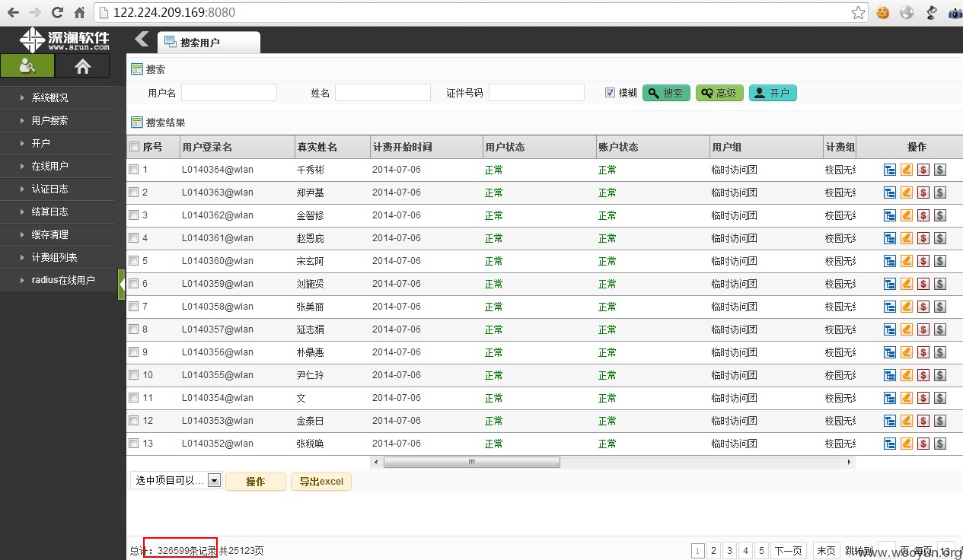Screen dimensions: 963x560
Task: Check the box for row 3 金智修
Action: point(134,215)
